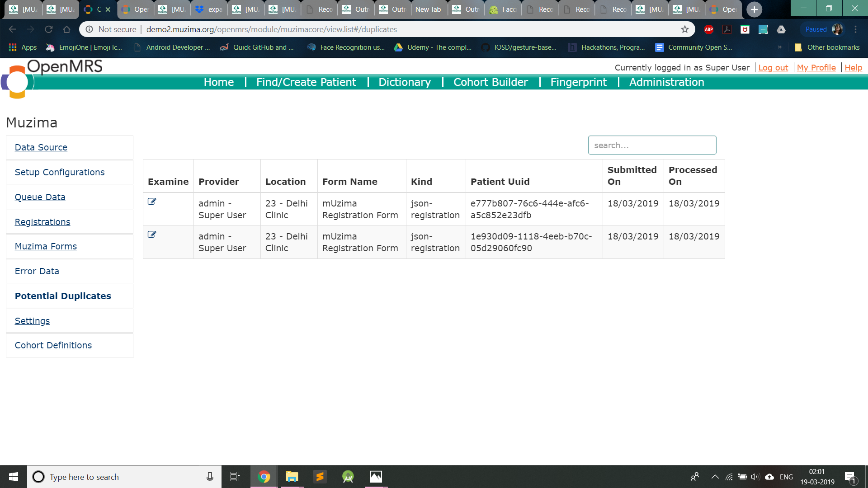Open the Adblock Plus extension icon
868x488 pixels.
click(x=709, y=29)
